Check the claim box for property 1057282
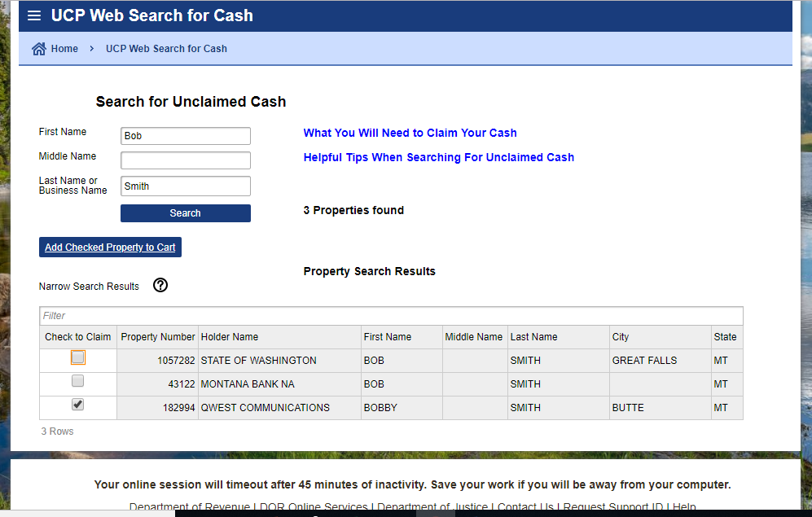Screen dimensions: 812x517 tap(77, 357)
